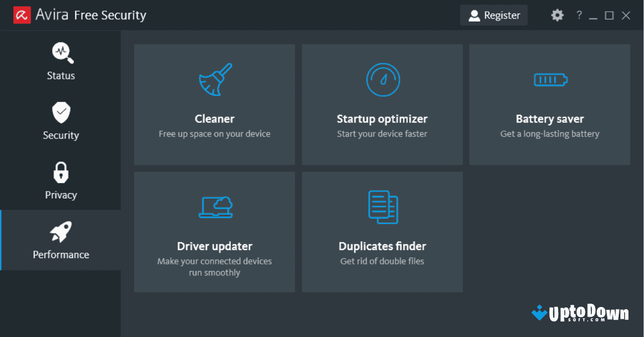Open Privacy via the padlock icon
Image resolution: width=644 pixels, height=337 pixels.
tap(61, 172)
